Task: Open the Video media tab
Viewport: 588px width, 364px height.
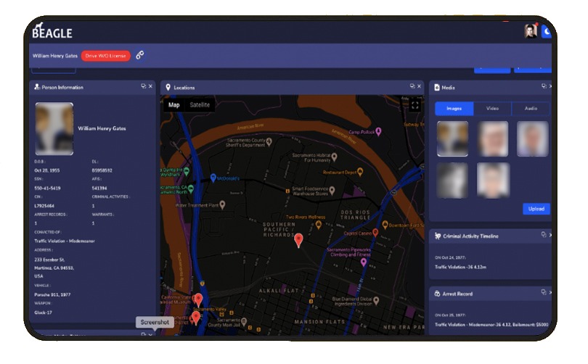Action: coord(492,109)
